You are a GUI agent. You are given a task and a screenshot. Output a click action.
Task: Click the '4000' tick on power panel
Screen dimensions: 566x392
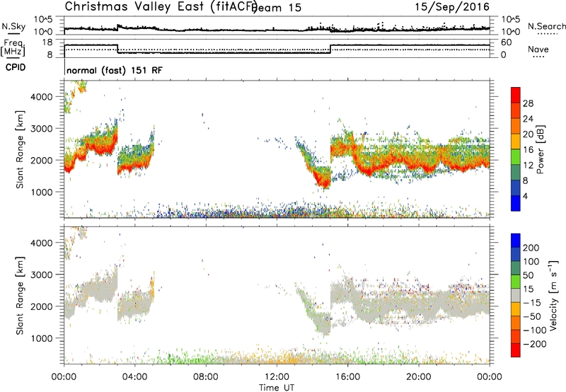click(41, 97)
